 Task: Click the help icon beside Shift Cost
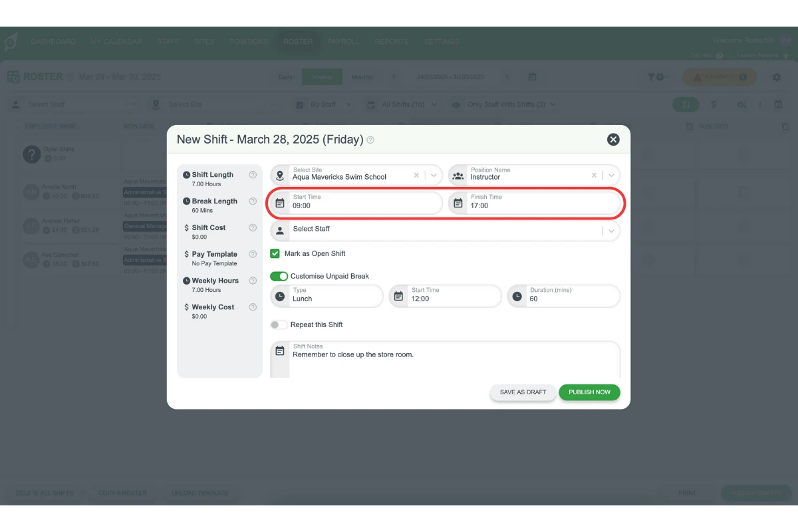253,228
